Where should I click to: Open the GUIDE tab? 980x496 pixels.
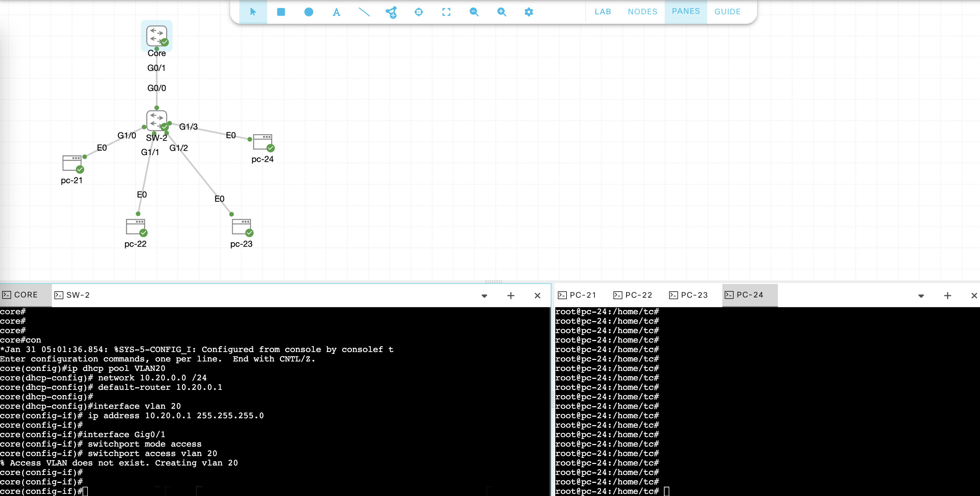(727, 12)
